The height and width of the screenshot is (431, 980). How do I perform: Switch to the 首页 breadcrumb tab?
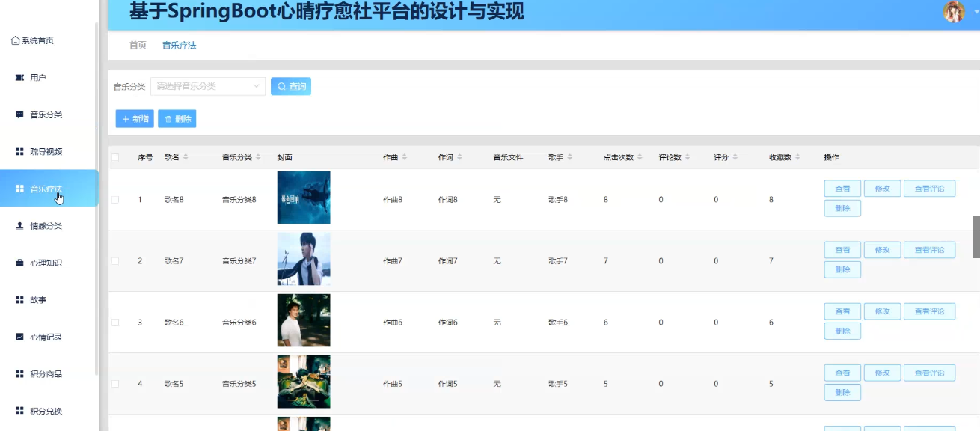138,45
